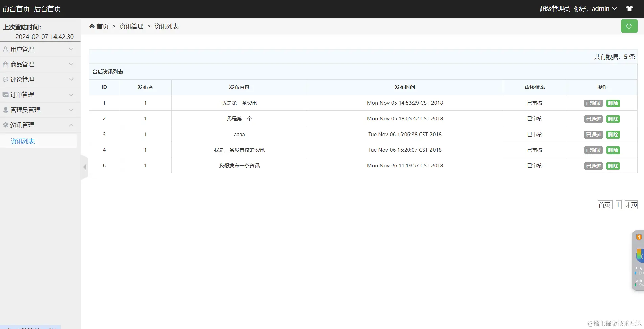The height and width of the screenshot is (329, 644).
Task: Click 已通过 button for 我是一条没审核的资讯 row
Action: (x=594, y=150)
